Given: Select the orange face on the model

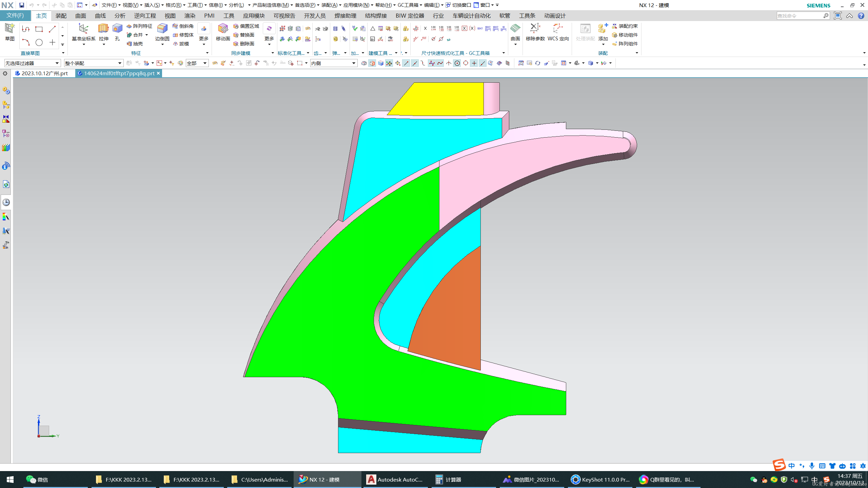Looking at the screenshot, I should tap(451, 315).
